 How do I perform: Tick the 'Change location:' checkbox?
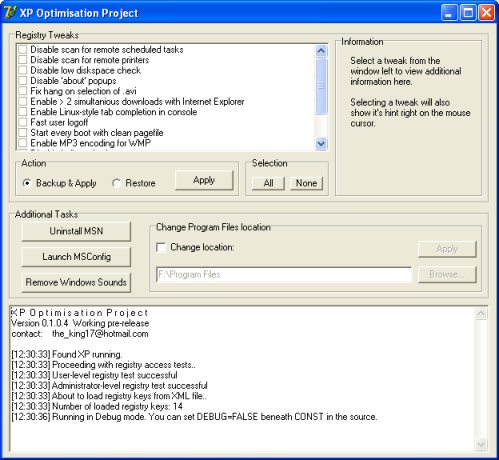[161, 247]
